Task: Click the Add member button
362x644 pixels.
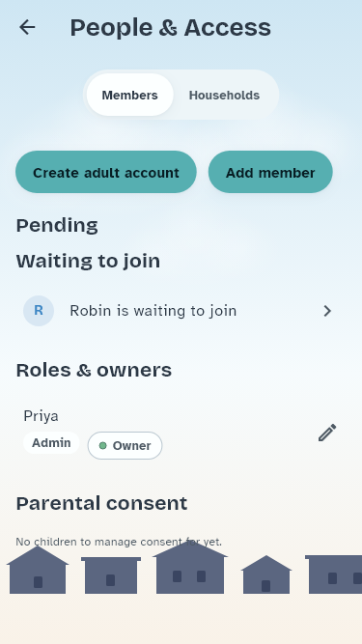Action: coord(270,172)
